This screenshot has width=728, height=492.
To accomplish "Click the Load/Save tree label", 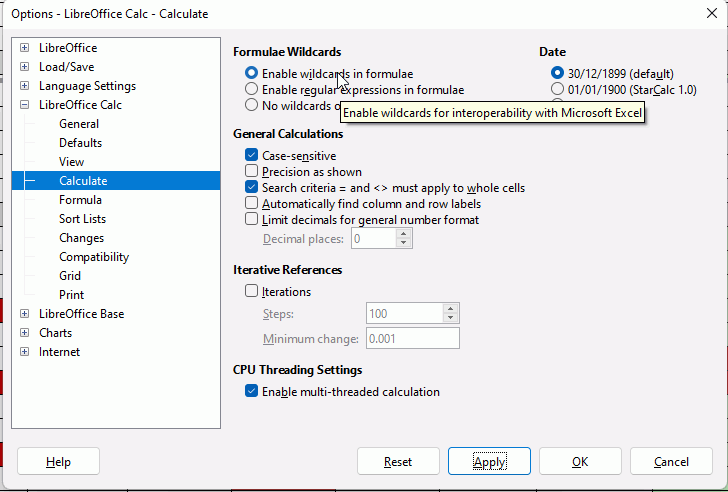I will 66,67.
